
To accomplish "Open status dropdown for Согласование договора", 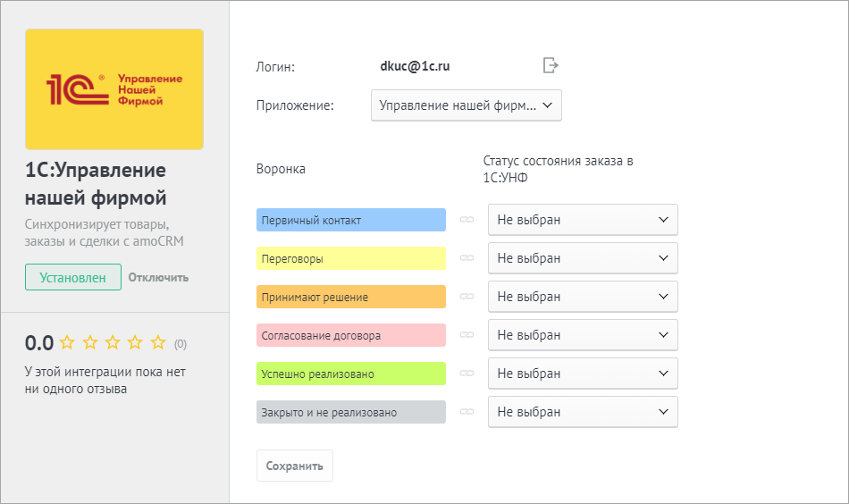I will point(583,335).
